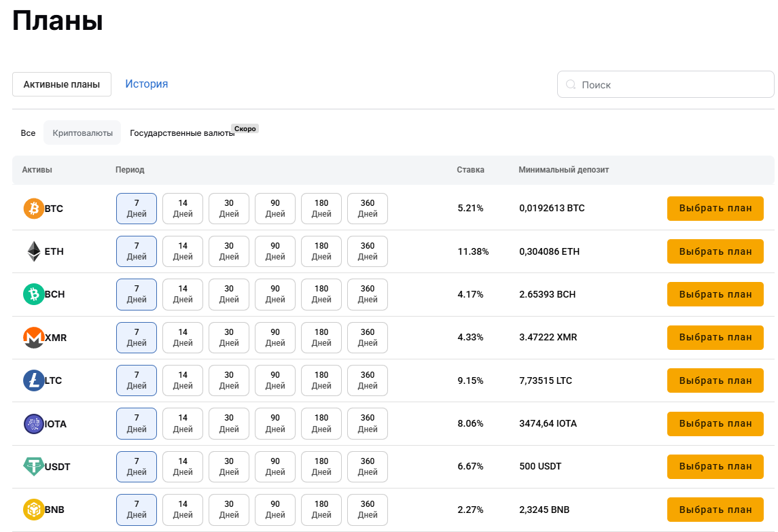Click the Ставка column header
The width and height of the screenshot is (778, 532).
coord(470,170)
